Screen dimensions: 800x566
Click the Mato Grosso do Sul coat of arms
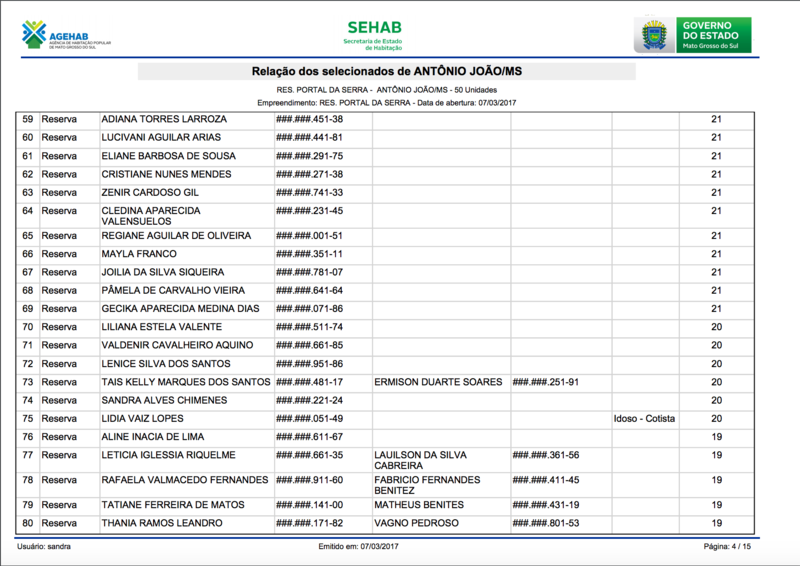654,35
